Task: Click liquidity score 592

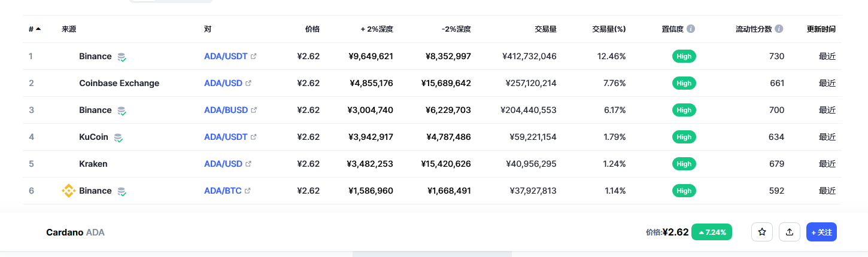Action: pyautogui.click(x=776, y=191)
